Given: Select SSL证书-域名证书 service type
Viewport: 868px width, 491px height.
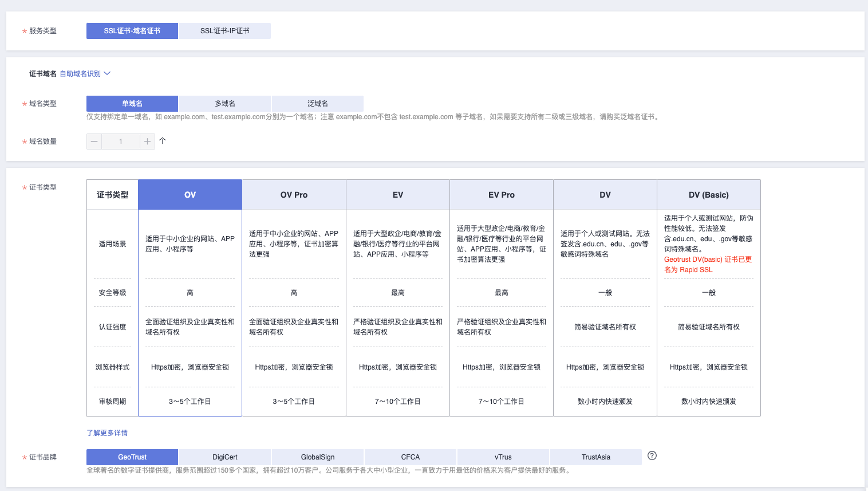Looking at the screenshot, I should coord(132,31).
